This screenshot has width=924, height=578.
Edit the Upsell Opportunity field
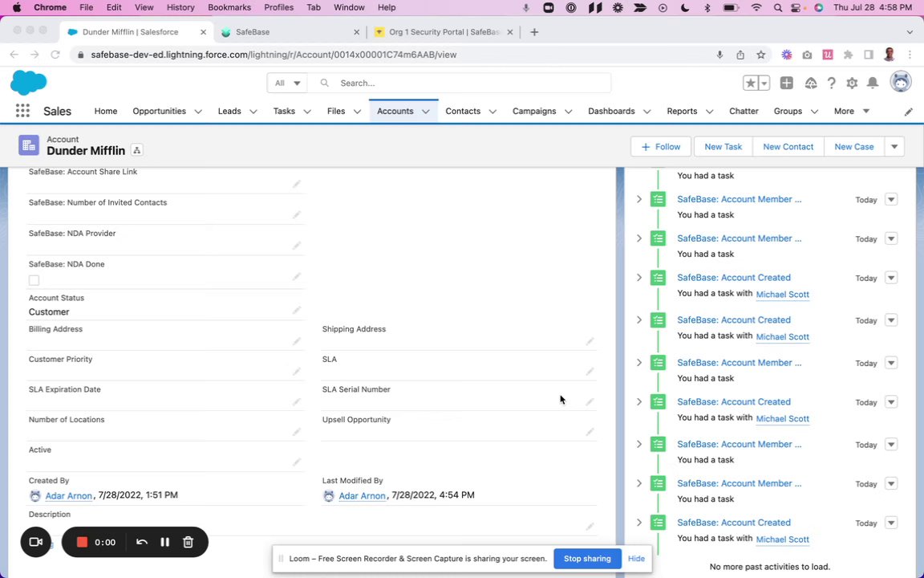tap(590, 432)
